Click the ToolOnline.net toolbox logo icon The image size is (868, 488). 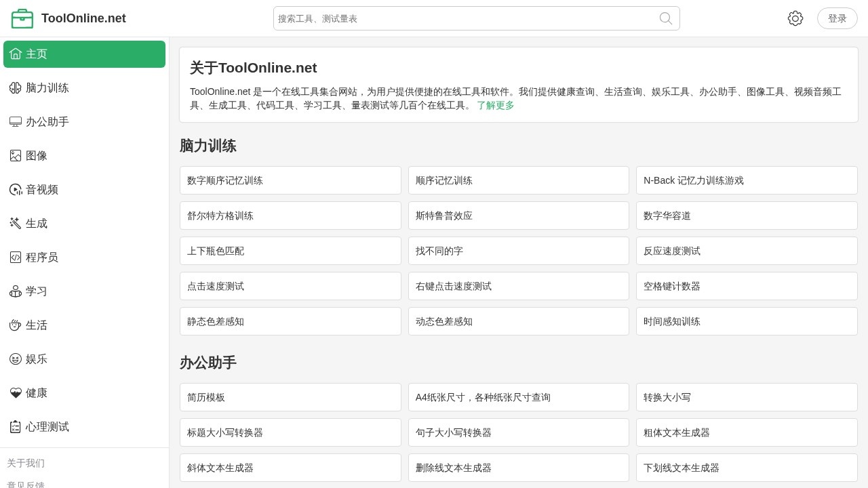[22, 18]
